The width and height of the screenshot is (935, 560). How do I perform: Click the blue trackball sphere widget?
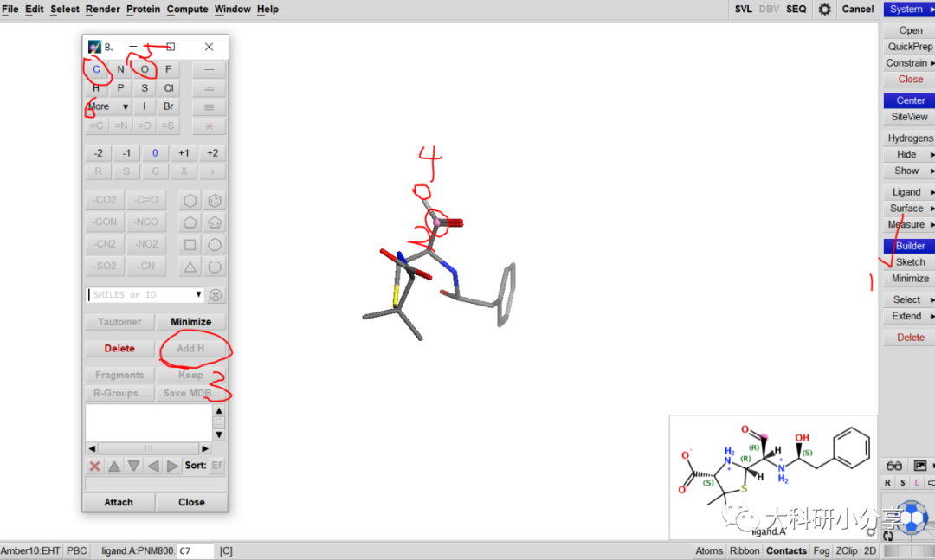912,517
